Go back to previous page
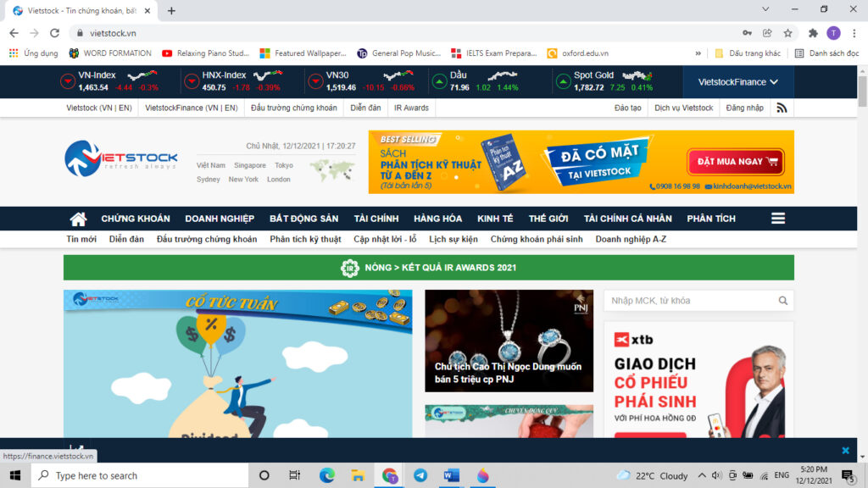868x488 pixels. [14, 33]
